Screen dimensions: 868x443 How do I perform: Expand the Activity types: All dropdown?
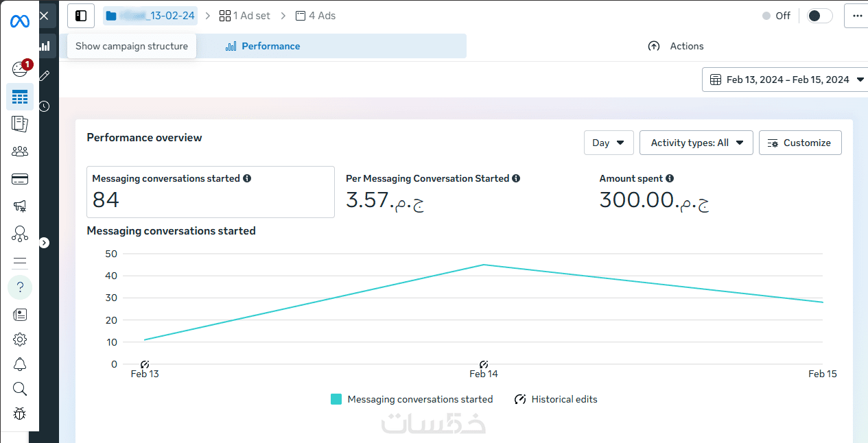pos(696,143)
